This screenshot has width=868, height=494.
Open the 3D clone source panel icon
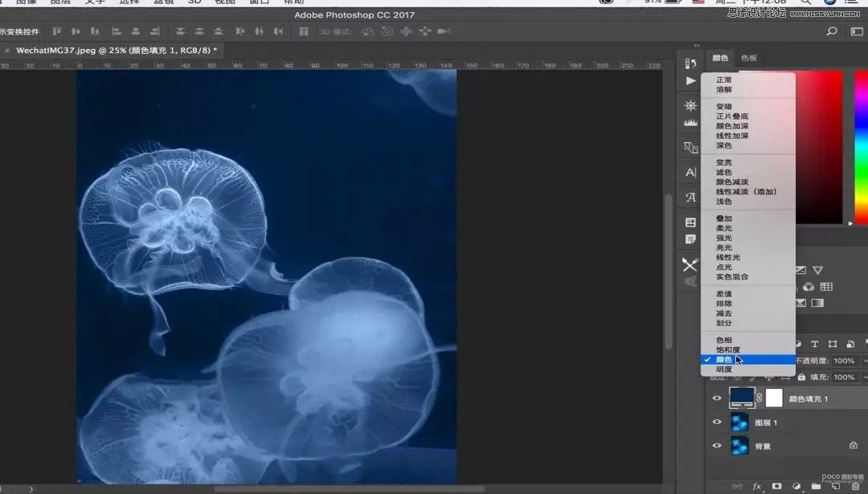pos(690,282)
